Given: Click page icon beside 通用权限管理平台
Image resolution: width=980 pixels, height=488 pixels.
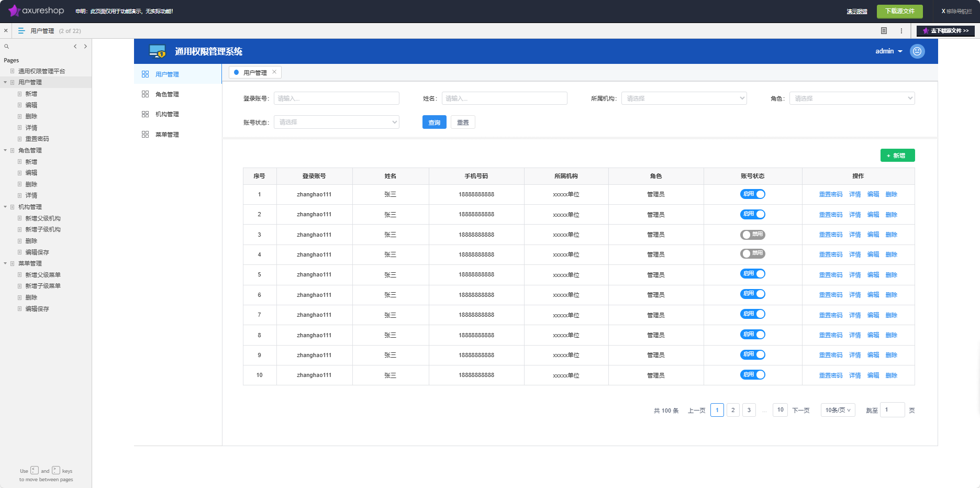Looking at the screenshot, I should pos(13,71).
